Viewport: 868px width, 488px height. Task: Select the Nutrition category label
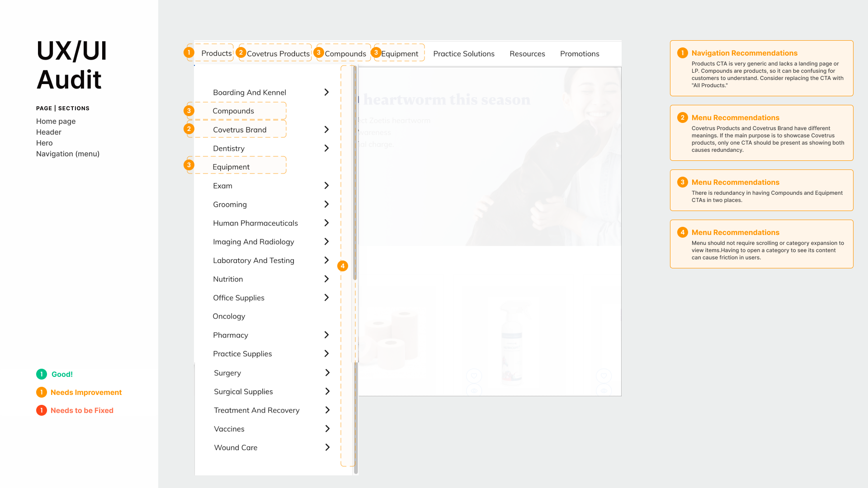coord(228,279)
